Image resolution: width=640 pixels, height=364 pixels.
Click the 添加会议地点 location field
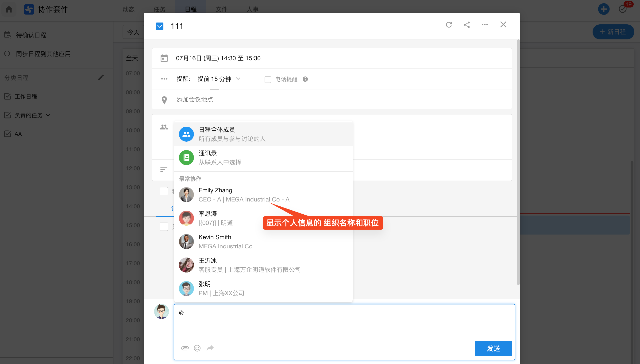(x=195, y=99)
